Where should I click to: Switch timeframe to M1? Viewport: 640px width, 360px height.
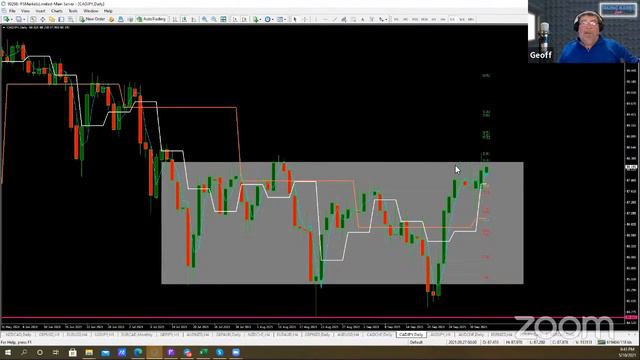396,19
